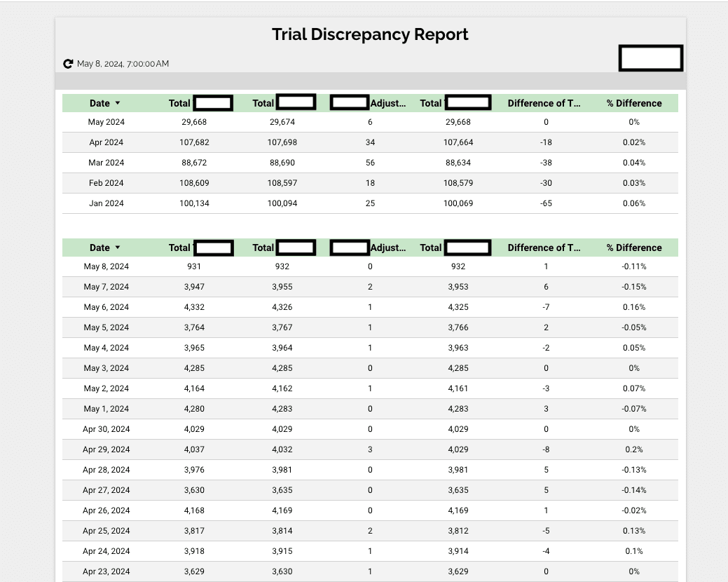Select the 'May 2024' row date cell

pyautogui.click(x=107, y=122)
